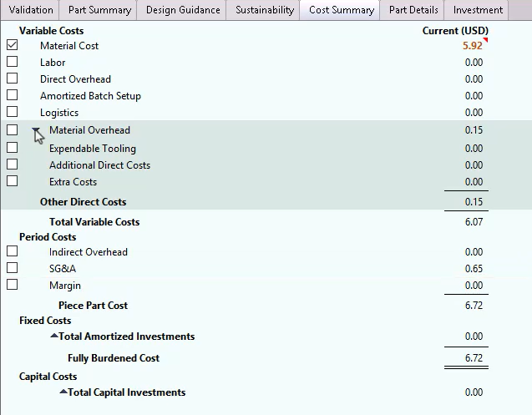
Task: Select the Material Overhead checkbox
Action: [12, 130]
